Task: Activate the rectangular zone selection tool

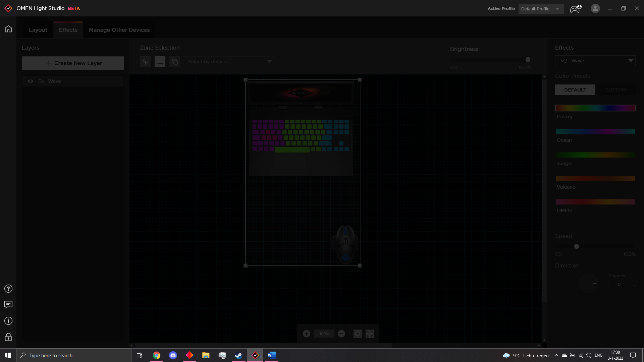Action: pos(160,61)
